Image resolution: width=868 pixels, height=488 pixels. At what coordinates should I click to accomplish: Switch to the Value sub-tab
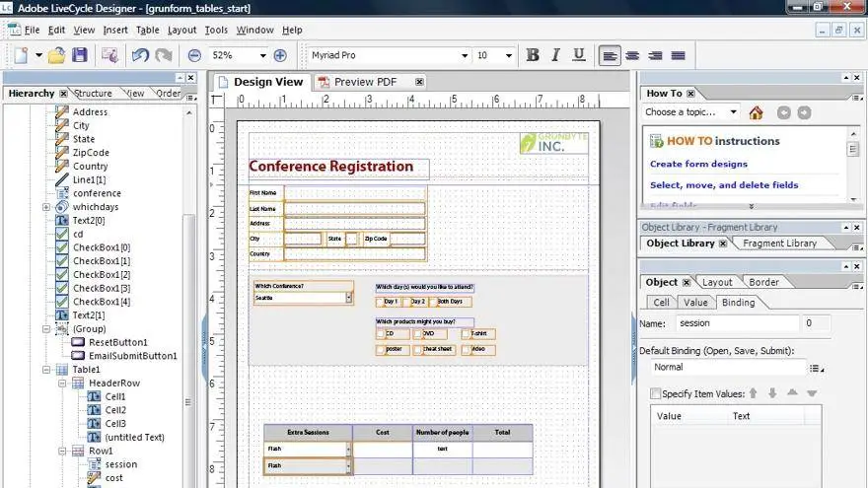point(695,302)
